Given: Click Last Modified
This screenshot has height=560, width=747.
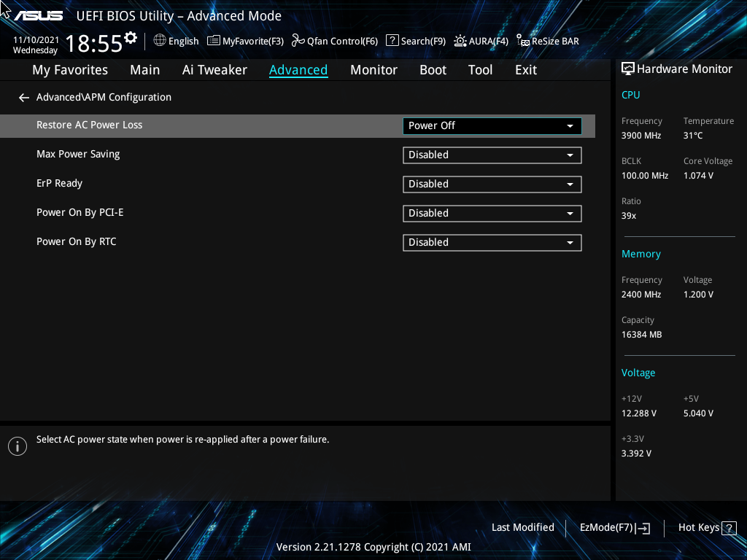Looking at the screenshot, I should [522, 528].
